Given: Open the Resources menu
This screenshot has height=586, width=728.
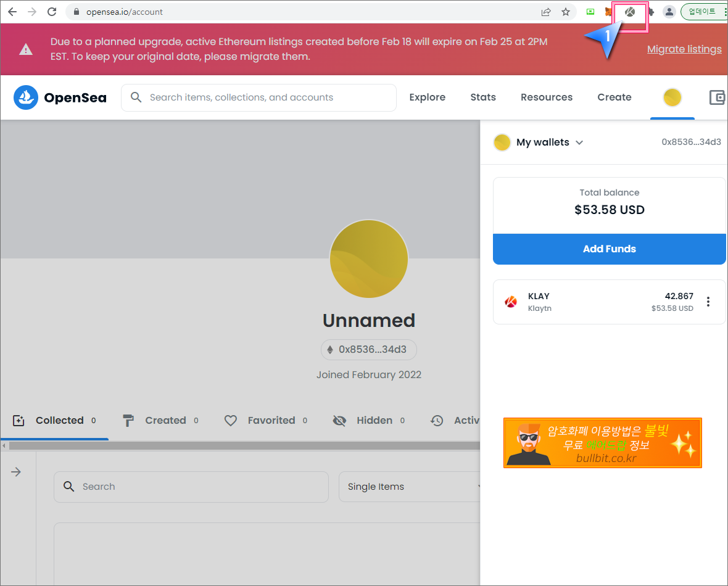Looking at the screenshot, I should pyautogui.click(x=547, y=97).
